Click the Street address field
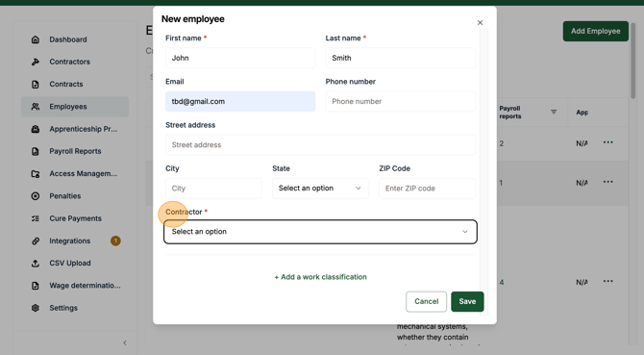Screen dimensions: 644x355 tap(320, 145)
